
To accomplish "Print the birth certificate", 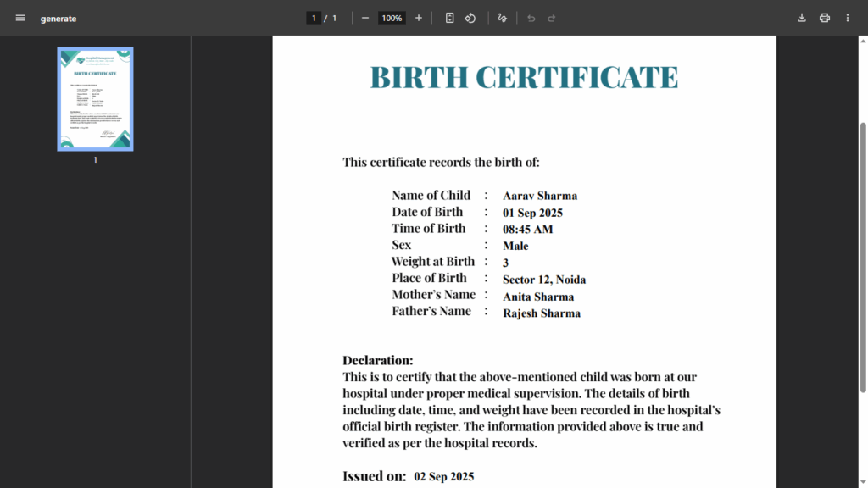I will (825, 18).
